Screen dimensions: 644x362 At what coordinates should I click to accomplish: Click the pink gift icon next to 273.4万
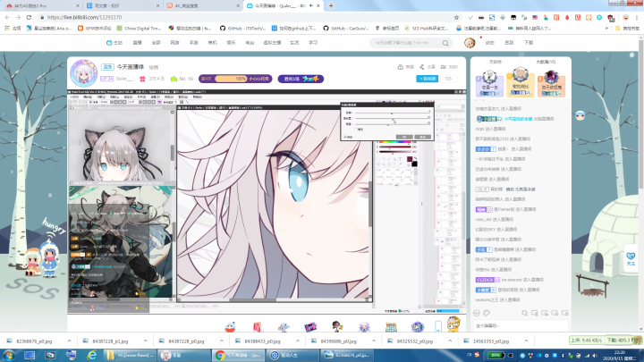point(142,79)
